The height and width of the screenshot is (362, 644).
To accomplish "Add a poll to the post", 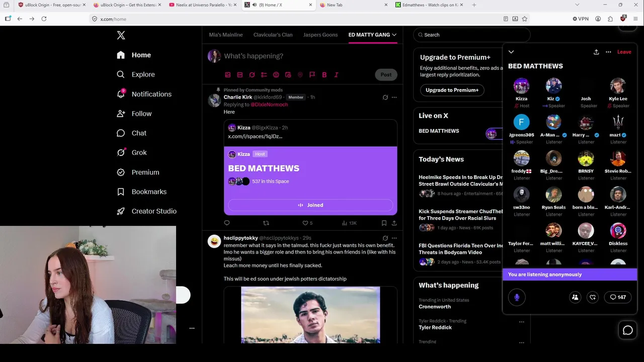I will pos(264,75).
